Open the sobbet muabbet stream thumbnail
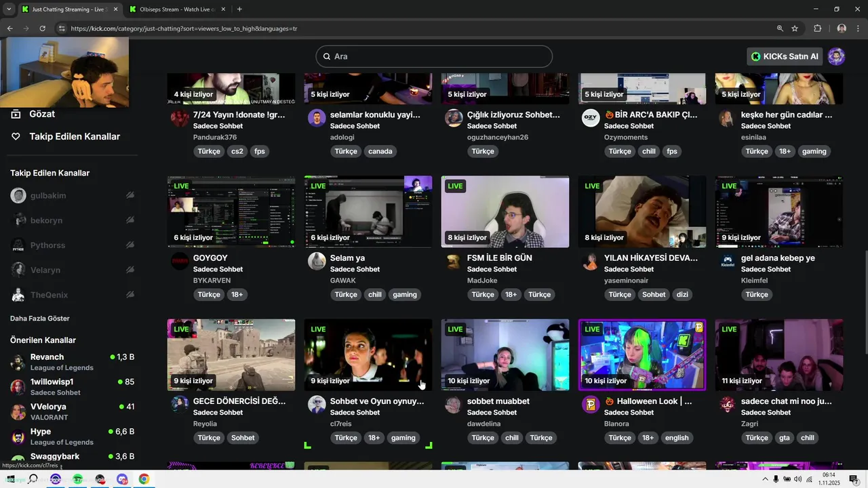Screen dimensions: 868x488 tap(505, 355)
